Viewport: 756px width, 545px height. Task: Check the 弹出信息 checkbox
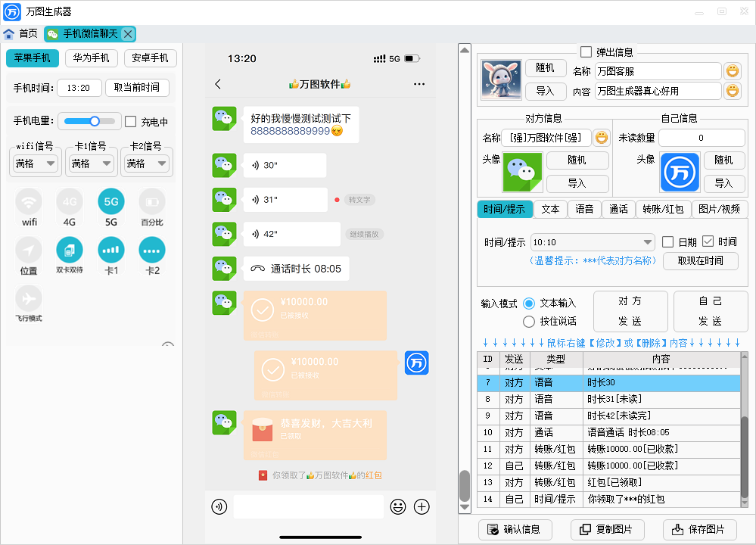[586, 52]
